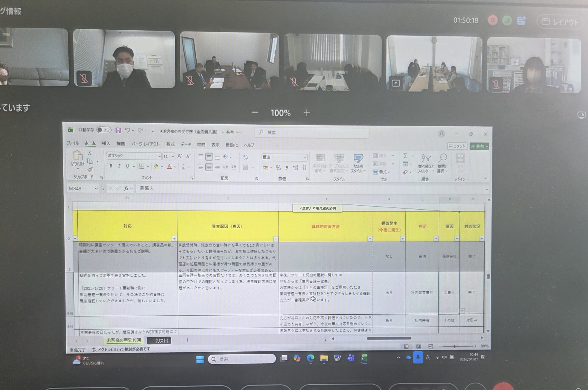Click the Undo arrow icon
The image size is (588, 390).
pyautogui.click(x=127, y=130)
